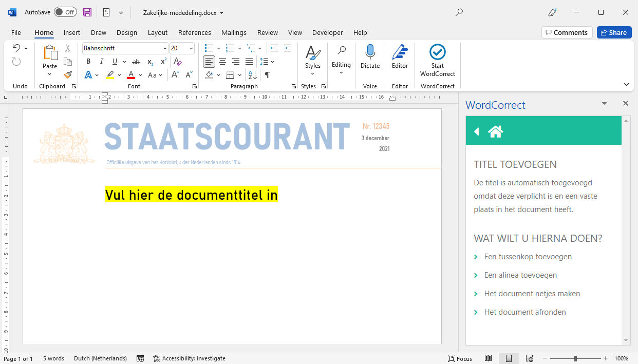Click the Share button

[x=614, y=32]
